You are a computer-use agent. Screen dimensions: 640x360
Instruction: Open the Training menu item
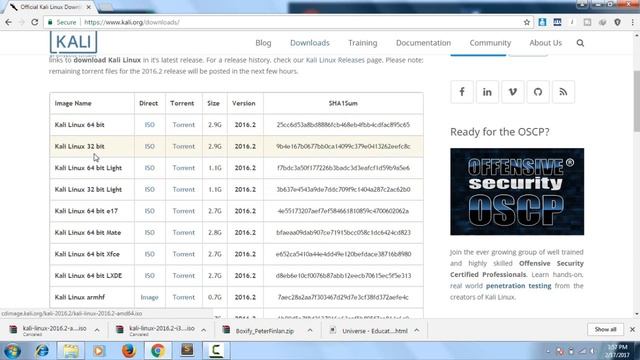(x=362, y=43)
